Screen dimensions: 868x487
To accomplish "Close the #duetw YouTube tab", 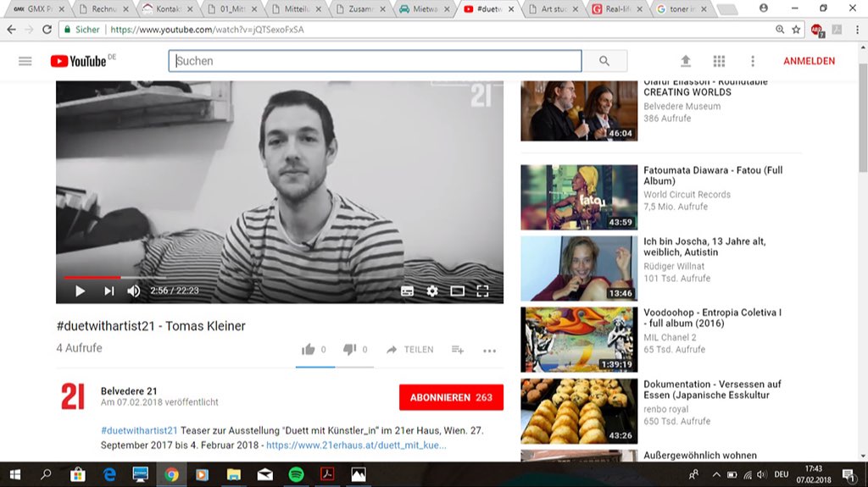I will [x=511, y=8].
